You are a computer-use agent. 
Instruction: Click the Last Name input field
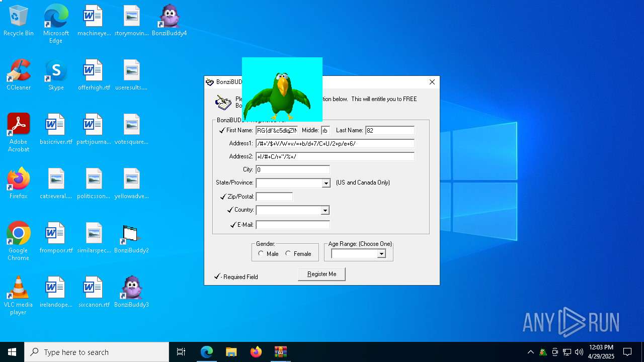[390, 130]
